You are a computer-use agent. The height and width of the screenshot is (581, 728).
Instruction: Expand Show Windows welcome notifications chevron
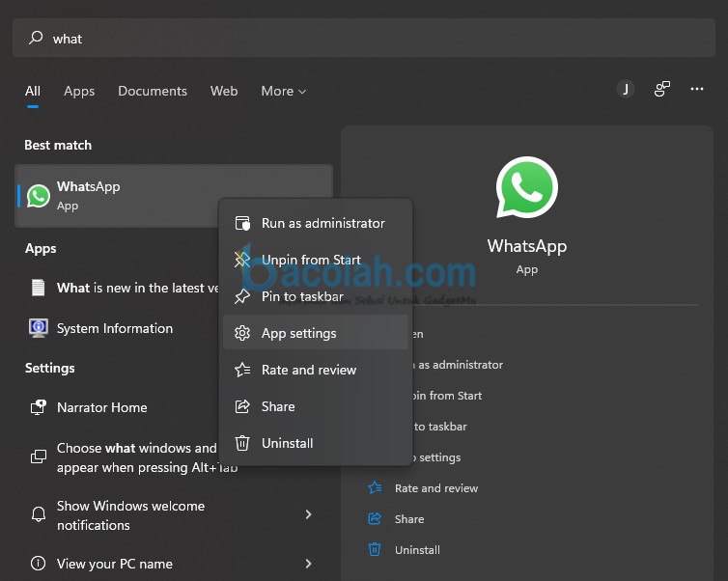(309, 515)
